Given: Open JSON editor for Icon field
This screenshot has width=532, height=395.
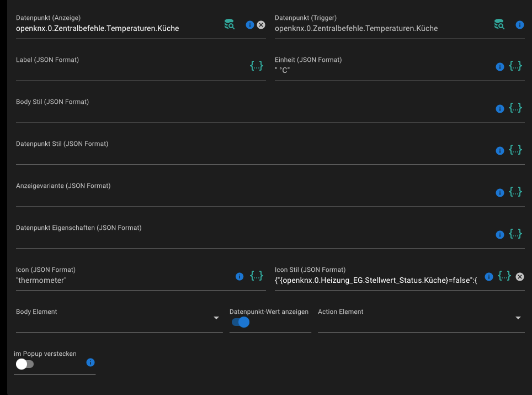Looking at the screenshot, I should [257, 276].
